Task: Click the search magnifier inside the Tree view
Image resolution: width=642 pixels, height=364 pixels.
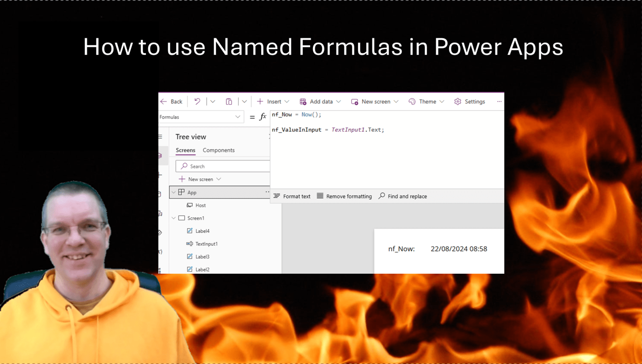Action: pyautogui.click(x=184, y=166)
